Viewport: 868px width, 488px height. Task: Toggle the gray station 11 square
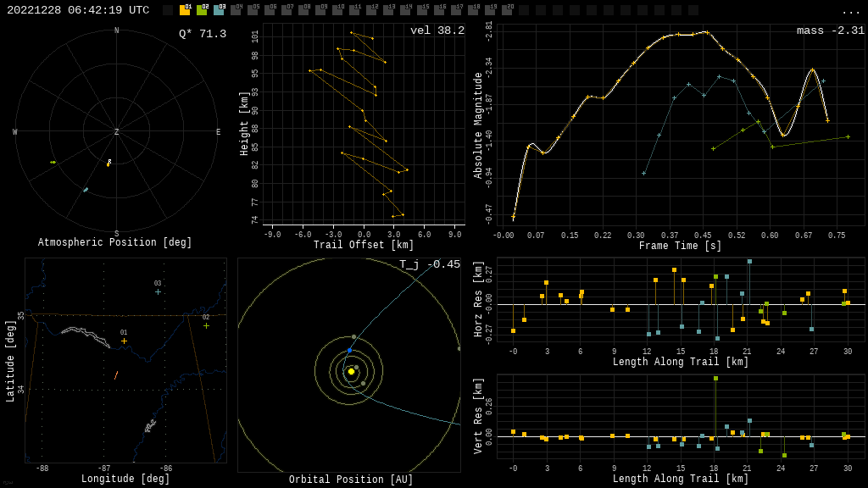pos(354,10)
